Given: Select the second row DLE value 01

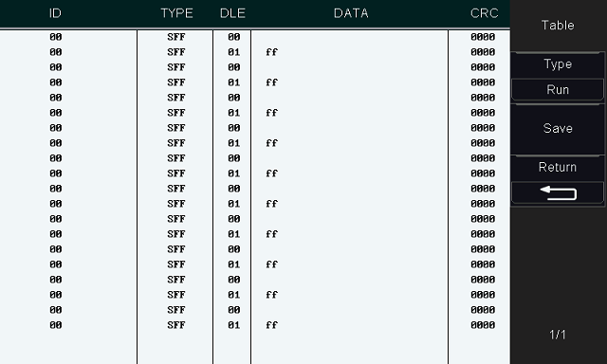Looking at the screenshot, I should [233, 52].
